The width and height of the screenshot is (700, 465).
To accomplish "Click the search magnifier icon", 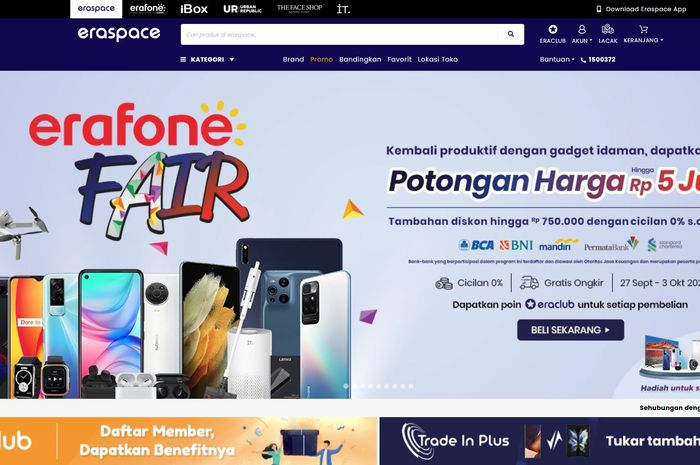I will pyautogui.click(x=511, y=34).
